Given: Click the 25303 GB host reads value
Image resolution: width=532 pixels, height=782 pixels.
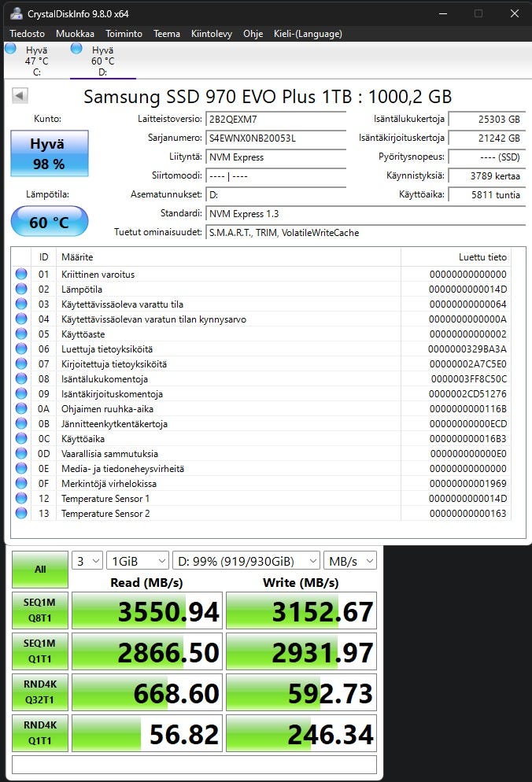Looking at the screenshot, I should pyautogui.click(x=486, y=120).
